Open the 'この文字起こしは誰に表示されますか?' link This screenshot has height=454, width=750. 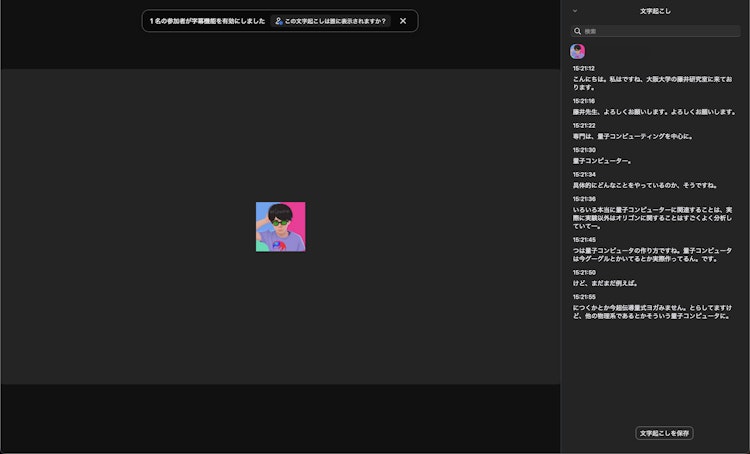[x=335, y=21]
